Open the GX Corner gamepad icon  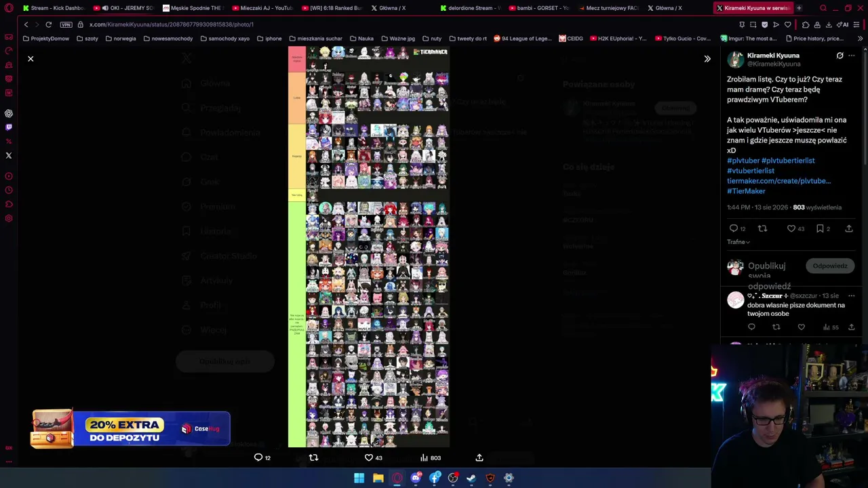coord(9,37)
